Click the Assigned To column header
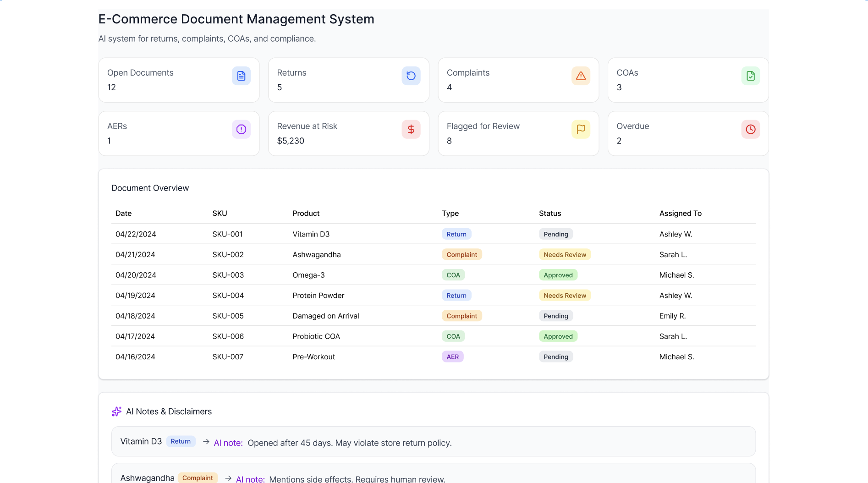 point(680,214)
